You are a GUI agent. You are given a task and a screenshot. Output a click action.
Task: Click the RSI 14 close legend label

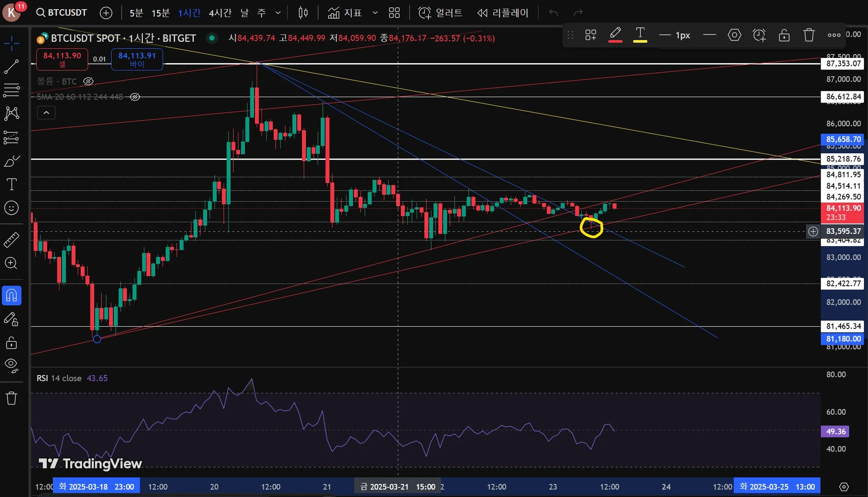coord(59,378)
